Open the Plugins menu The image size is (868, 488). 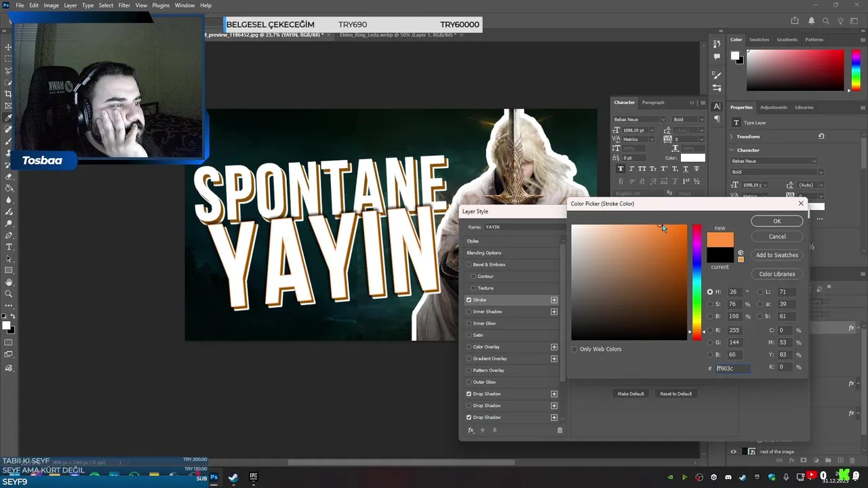161,5
